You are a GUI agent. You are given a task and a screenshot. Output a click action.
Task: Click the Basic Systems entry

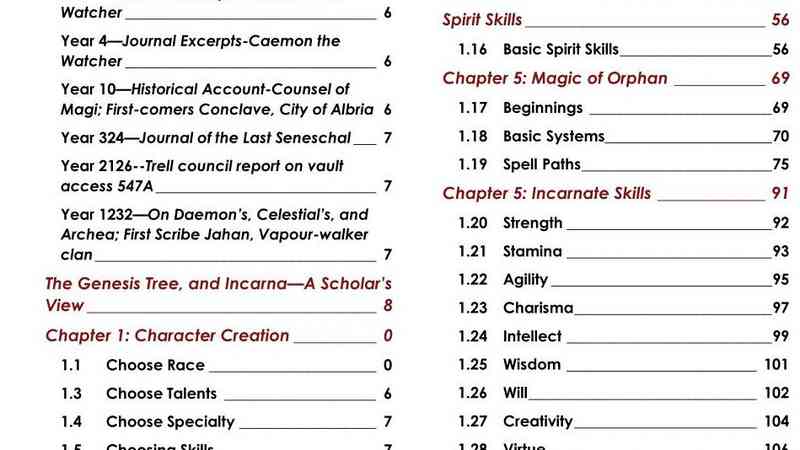pyautogui.click(x=553, y=136)
